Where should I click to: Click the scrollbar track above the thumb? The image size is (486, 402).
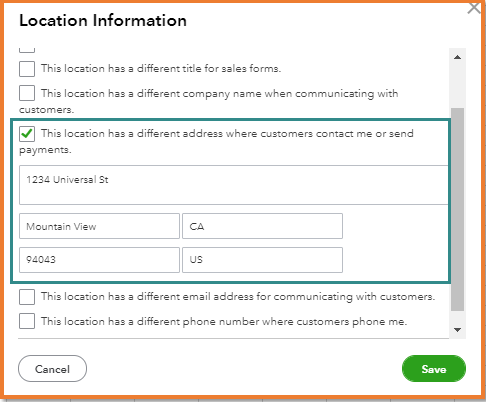click(x=457, y=86)
